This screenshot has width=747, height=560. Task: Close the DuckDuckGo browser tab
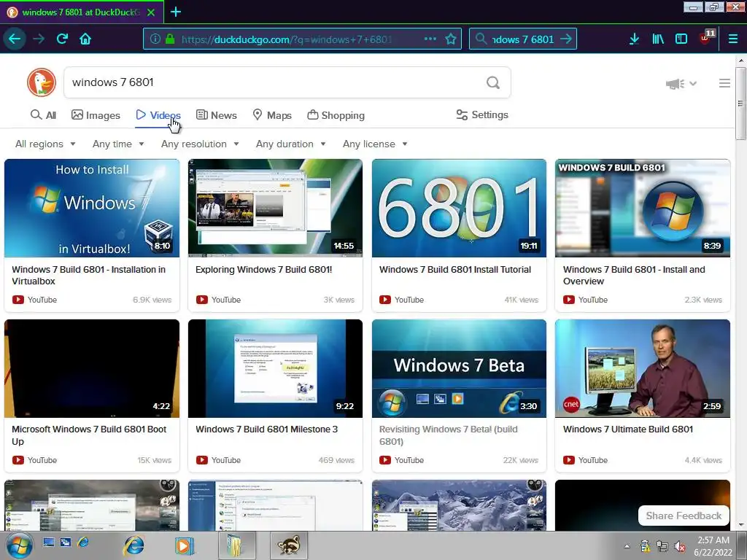[151, 12]
